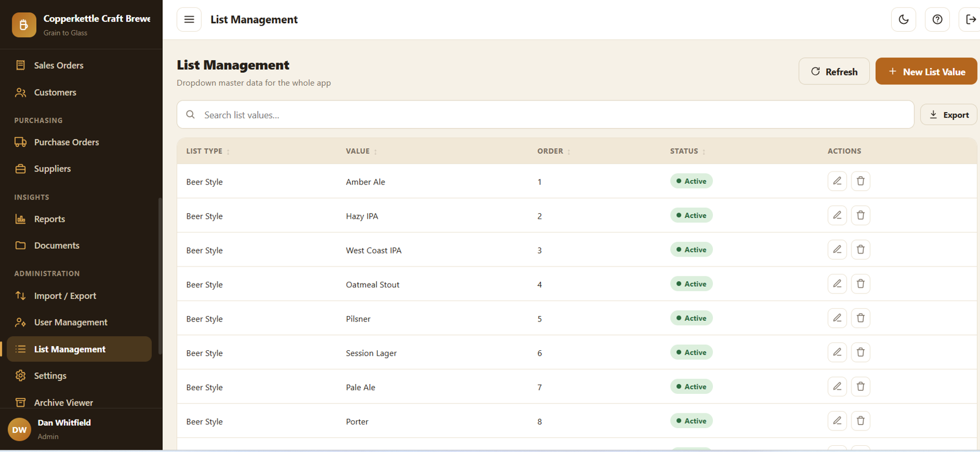Click the sidebar vertical scrollbar
The height and width of the screenshot is (452, 980).
pyautogui.click(x=160, y=276)
